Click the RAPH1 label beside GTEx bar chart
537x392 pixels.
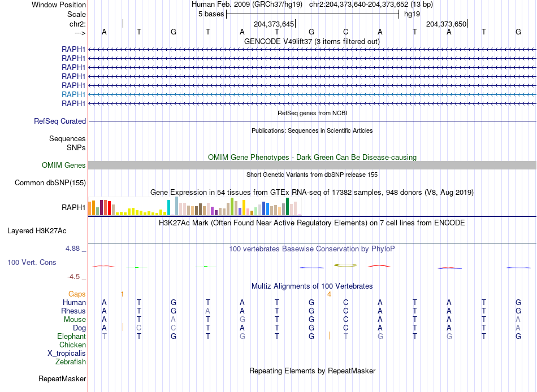(x=73, y=207)
